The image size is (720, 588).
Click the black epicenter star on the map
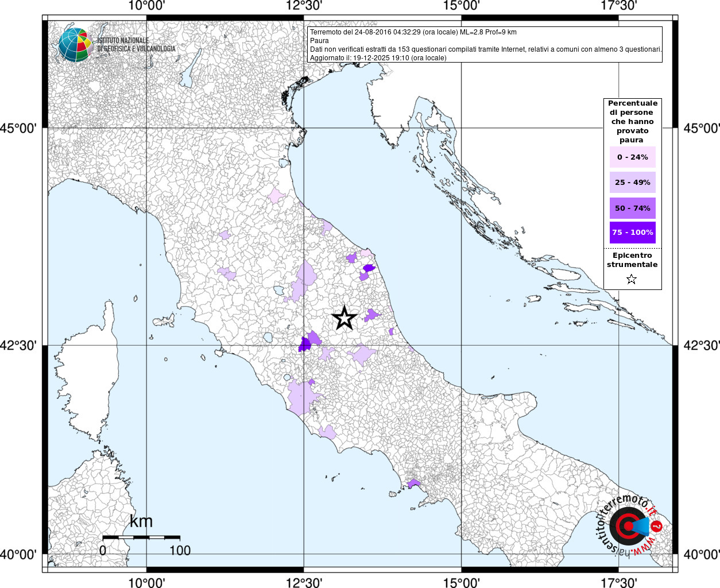[x=344, y=318]
